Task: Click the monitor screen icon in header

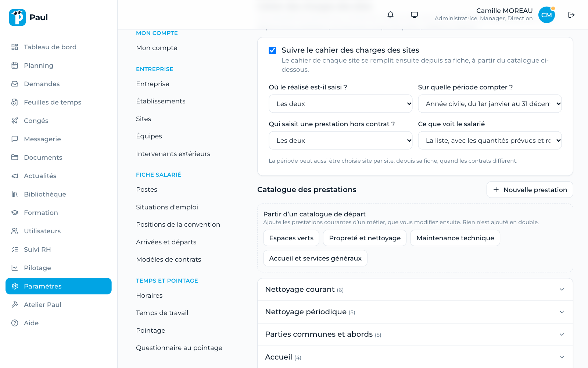Action: click(414, 15)
